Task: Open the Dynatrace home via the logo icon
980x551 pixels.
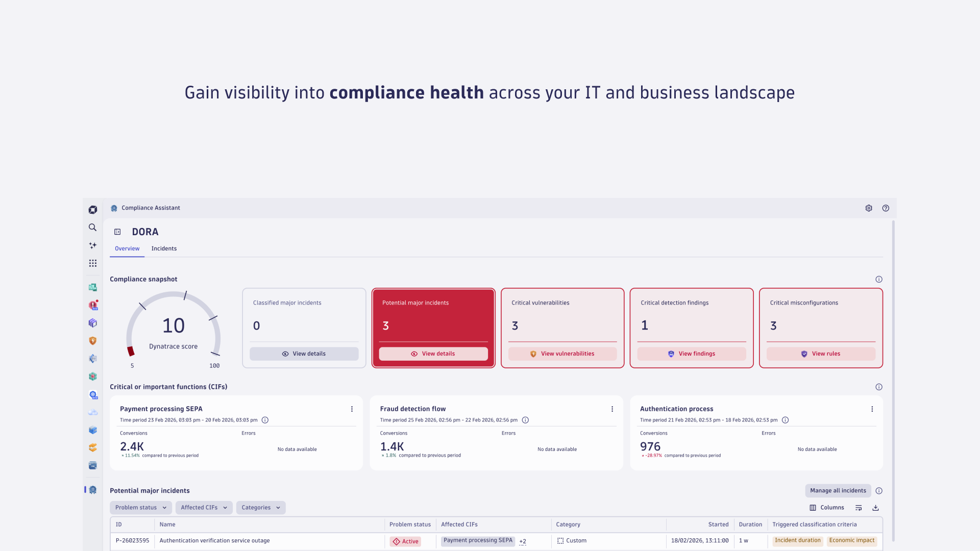Action: point(92,210)
